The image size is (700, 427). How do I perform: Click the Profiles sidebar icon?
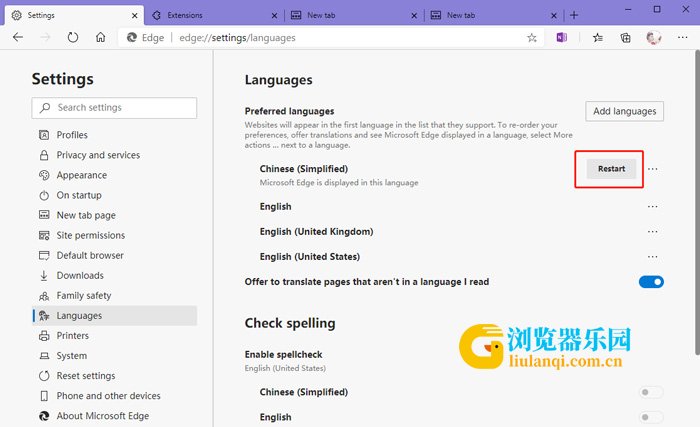point(44,135)
